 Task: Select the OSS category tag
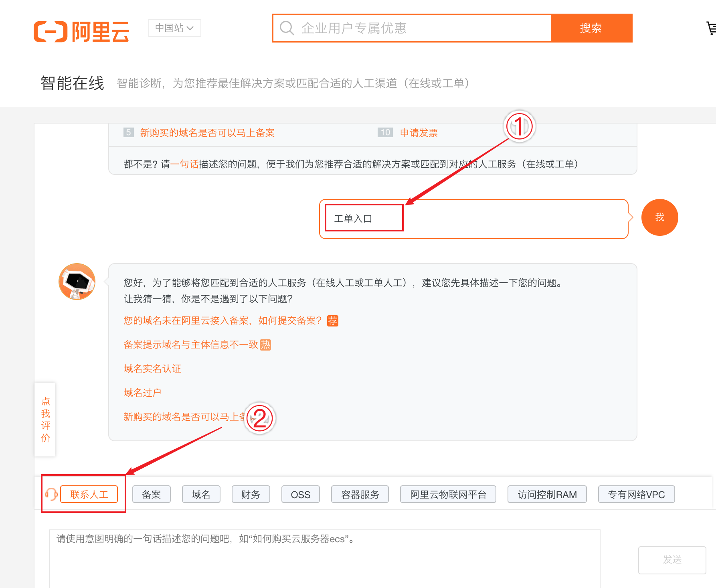[x=301, y=494]
